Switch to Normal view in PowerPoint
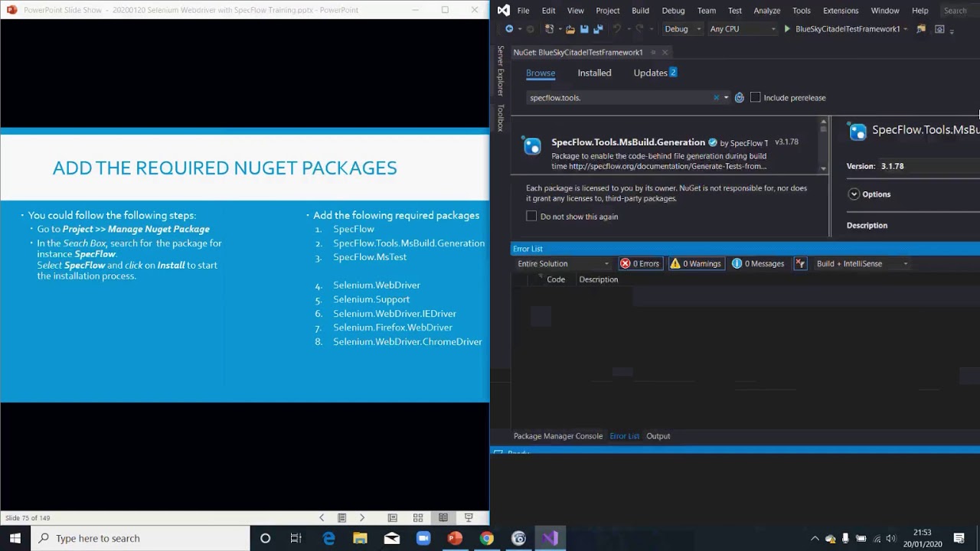This screenshot has width=980, height=551. pos(392,518)
